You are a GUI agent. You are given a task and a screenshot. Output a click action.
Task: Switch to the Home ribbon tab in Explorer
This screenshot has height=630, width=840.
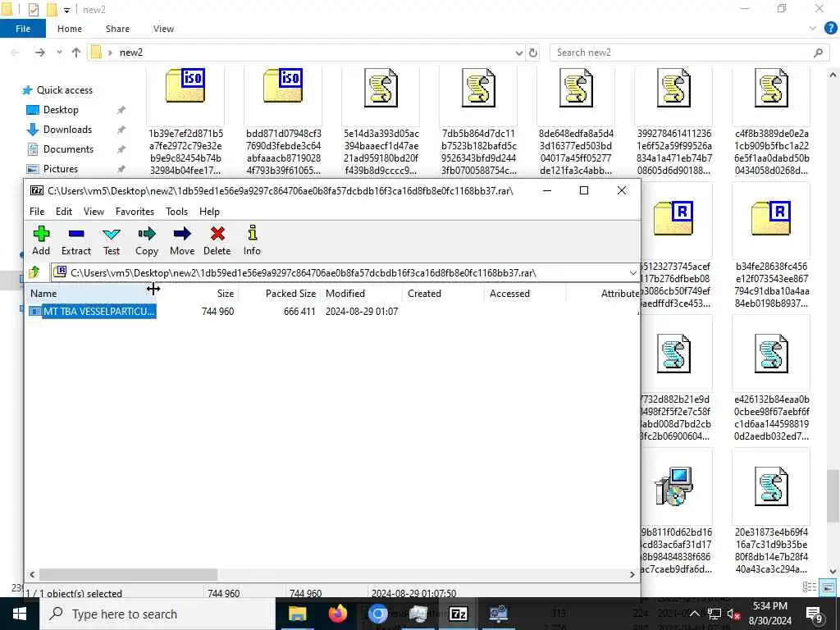click(x=70, y=29)
